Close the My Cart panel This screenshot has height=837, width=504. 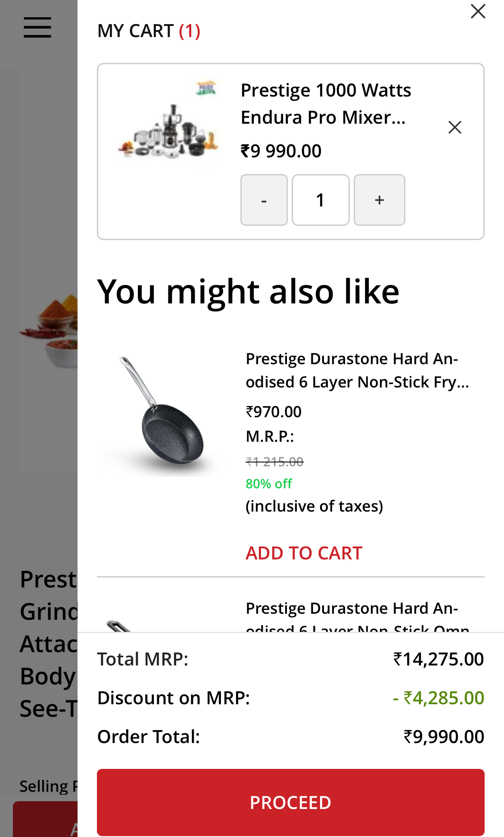pos(478,11)
